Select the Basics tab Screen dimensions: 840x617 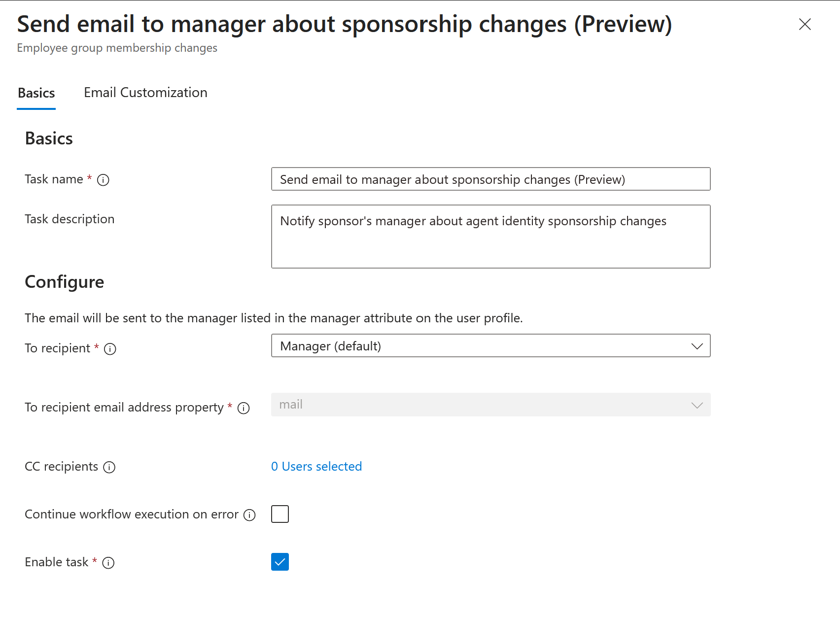tap(36, 93)
